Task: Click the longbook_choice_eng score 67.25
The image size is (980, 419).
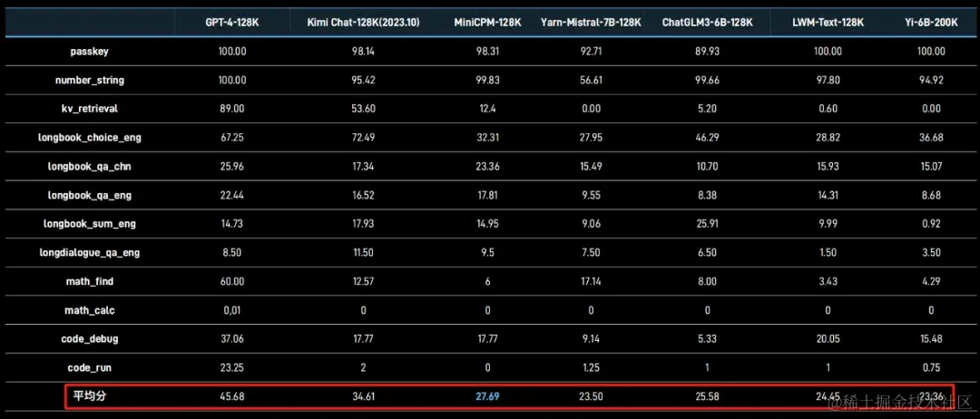Action: (232, 138)
